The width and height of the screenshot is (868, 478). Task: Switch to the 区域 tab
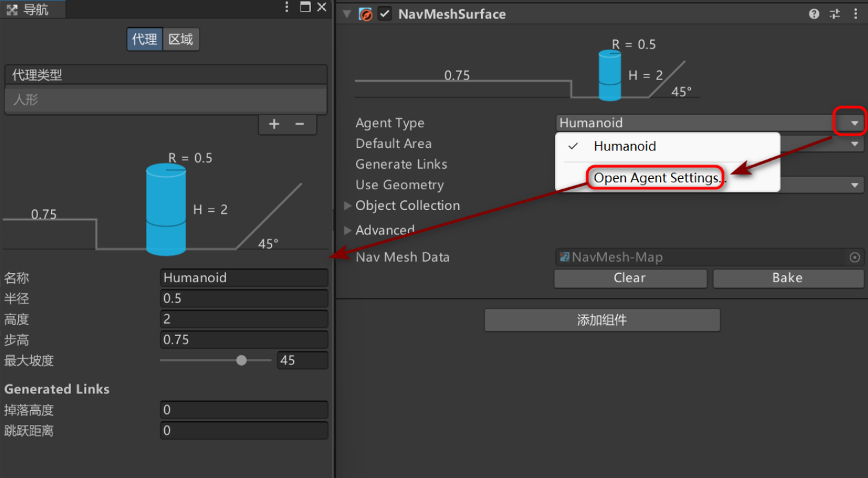coord(181,39)
